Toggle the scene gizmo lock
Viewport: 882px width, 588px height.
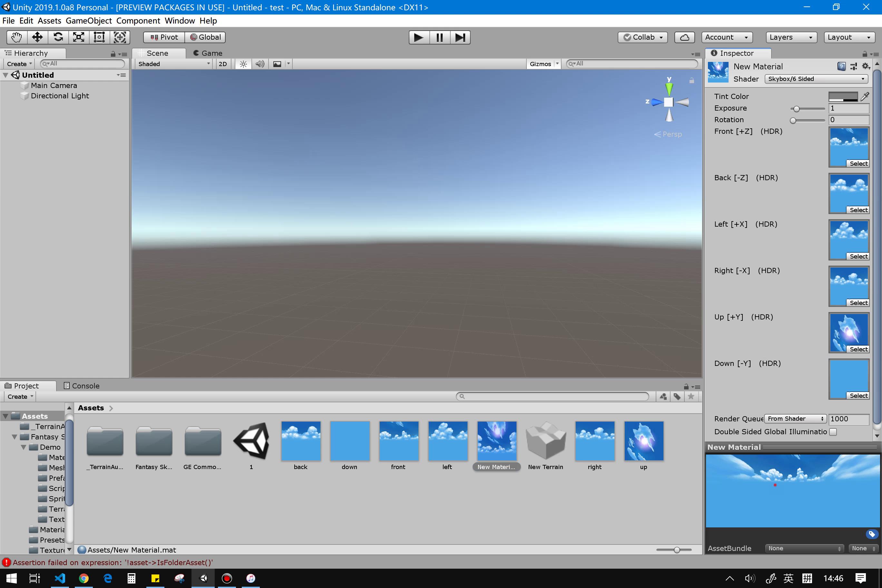pos(691,80)
